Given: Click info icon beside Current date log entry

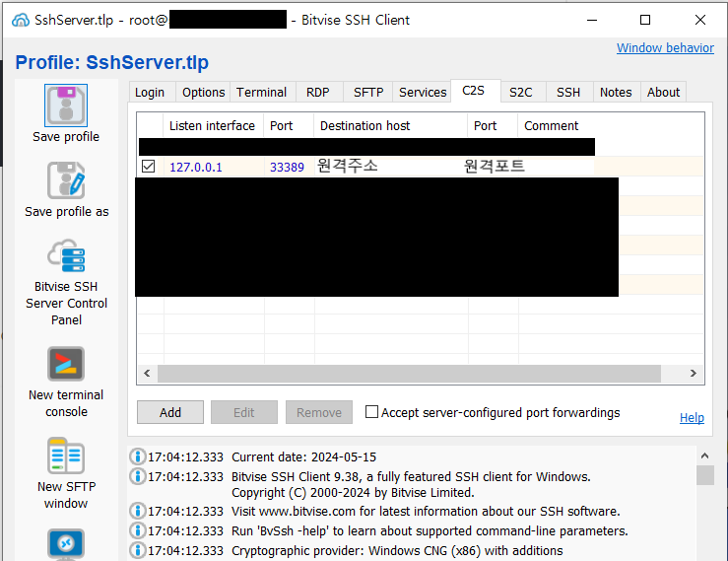Looking at the screenshot, I should click(x=138, y=456).
